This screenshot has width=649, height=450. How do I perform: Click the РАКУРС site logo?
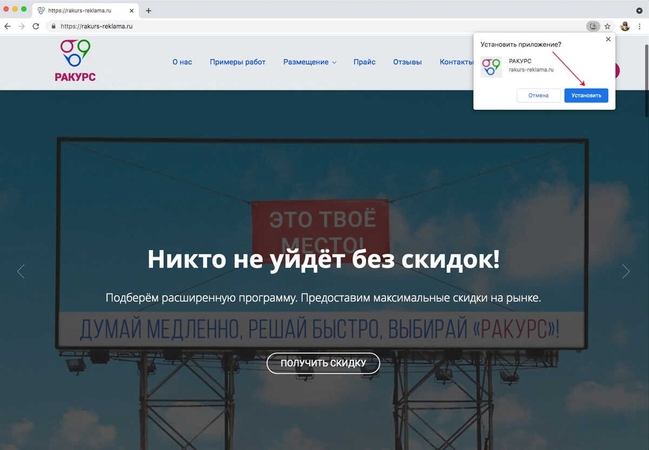[x=75, y=60]
